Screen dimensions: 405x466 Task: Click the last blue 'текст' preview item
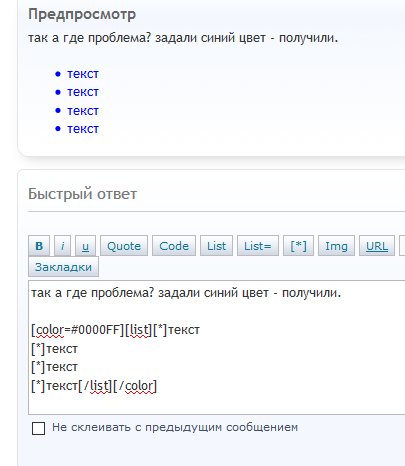point(83,129)
